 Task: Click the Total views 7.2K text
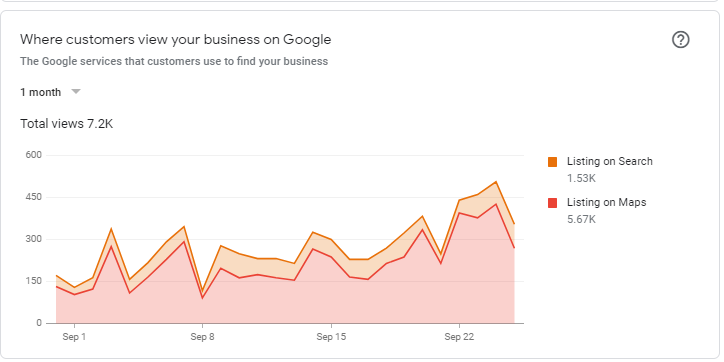[x=66, y=124]
